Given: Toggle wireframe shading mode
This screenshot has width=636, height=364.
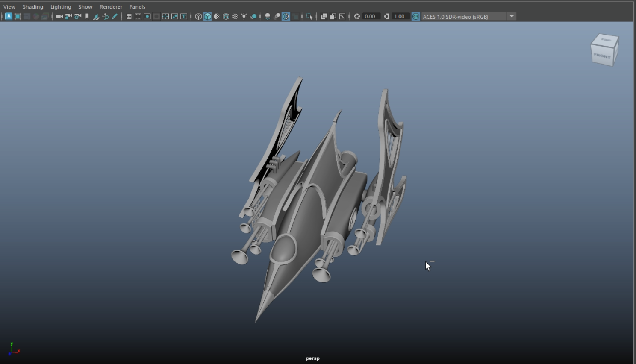Looking at the screenshot, I should 198,16.
